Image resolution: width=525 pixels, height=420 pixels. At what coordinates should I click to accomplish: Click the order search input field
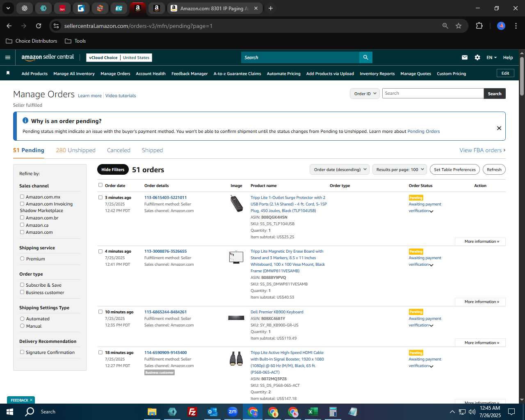tap(433, 94)
